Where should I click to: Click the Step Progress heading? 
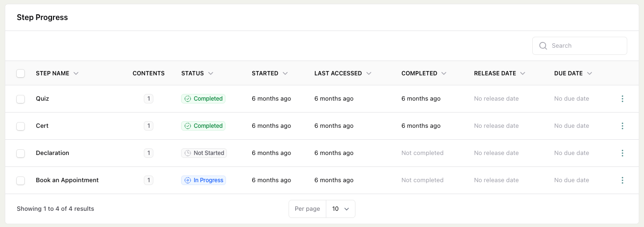click(43, 17)
